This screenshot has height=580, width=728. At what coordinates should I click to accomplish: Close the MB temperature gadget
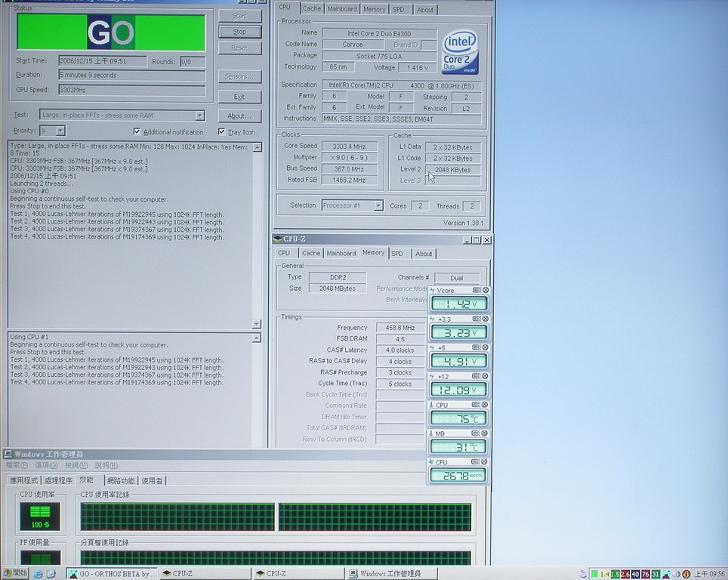click(x=484, y=433)
